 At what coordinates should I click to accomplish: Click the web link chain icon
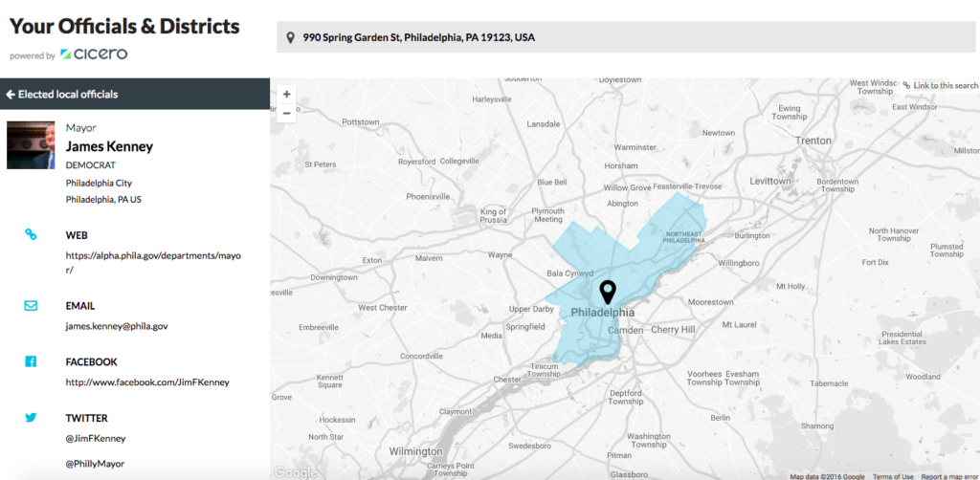[31, 234]
